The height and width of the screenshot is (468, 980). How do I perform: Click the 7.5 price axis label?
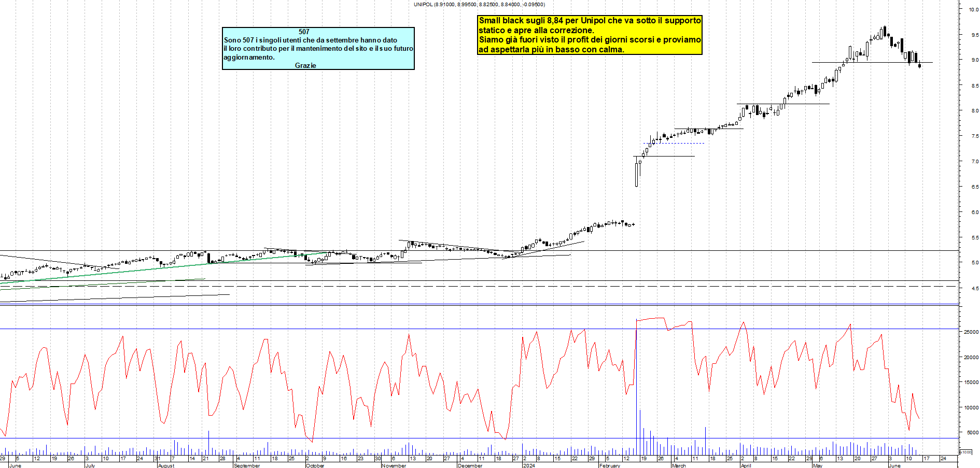(975, 136)
